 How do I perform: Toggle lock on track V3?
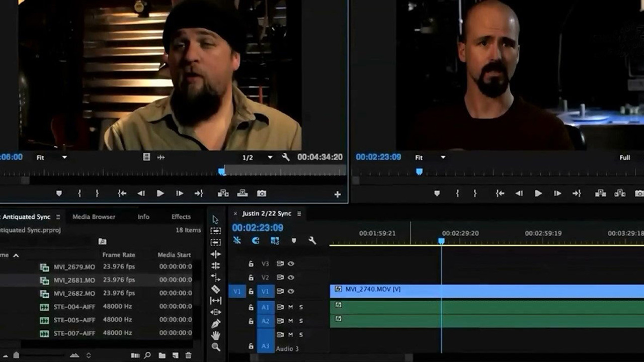tap(251, 263)
